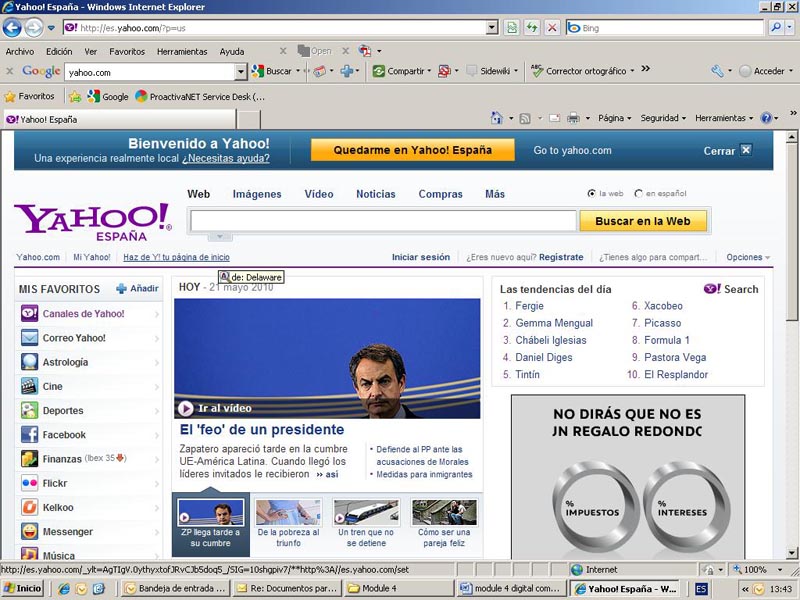Open the Edición menu
Screen dimensions: 800x600
pyautogui.click(x=59, y=52)
